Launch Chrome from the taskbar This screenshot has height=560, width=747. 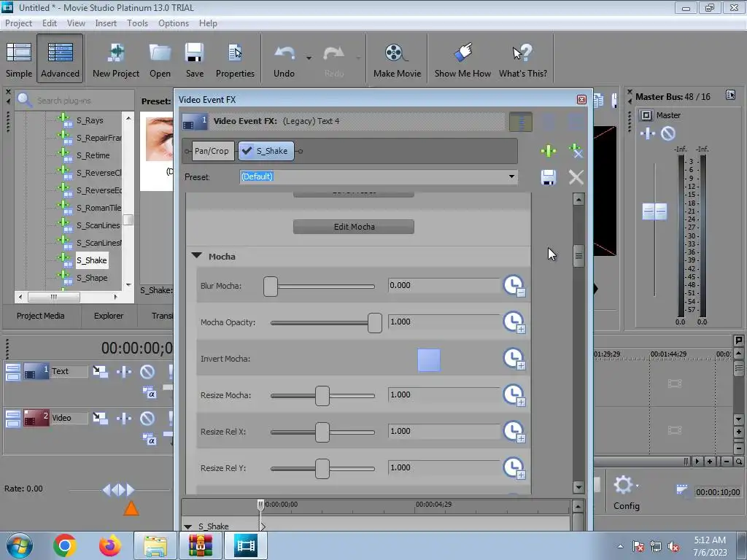tap(65, 545)
